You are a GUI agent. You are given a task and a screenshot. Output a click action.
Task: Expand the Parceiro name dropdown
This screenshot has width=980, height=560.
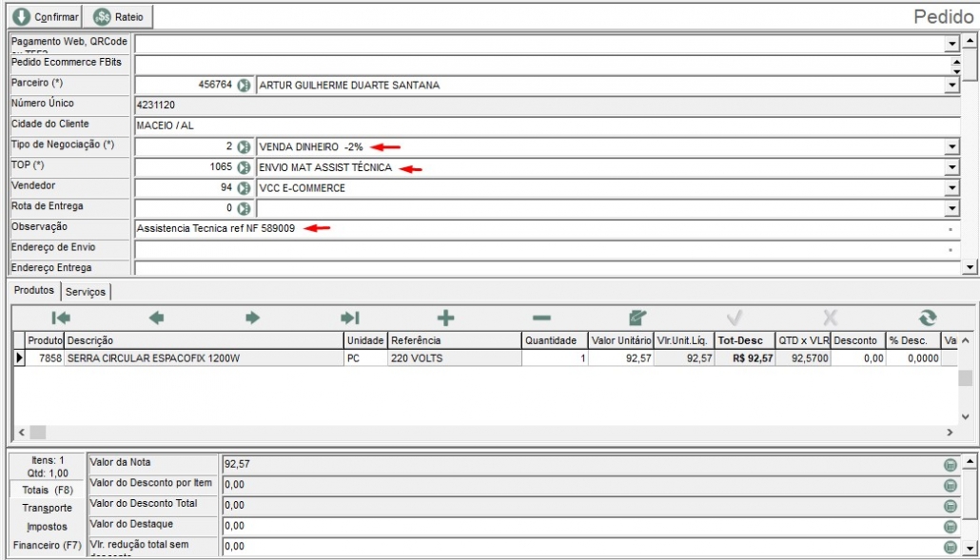click(x=951, y=86)
